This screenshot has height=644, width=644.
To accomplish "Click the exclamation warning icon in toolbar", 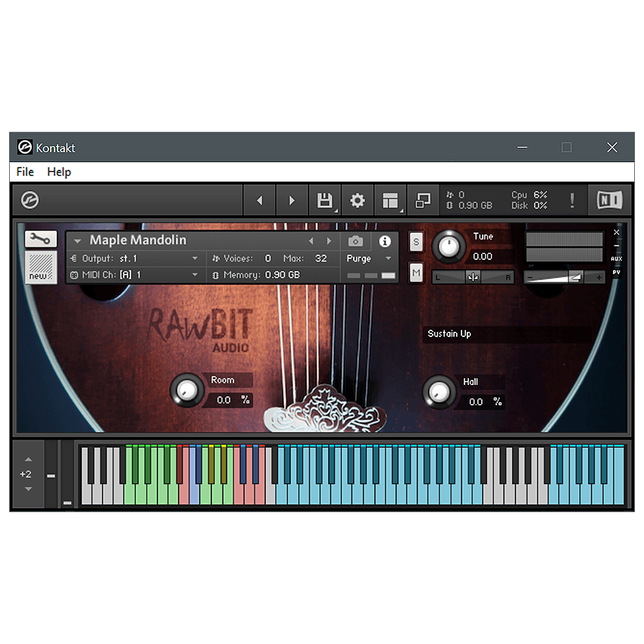I will click(572, 199).
